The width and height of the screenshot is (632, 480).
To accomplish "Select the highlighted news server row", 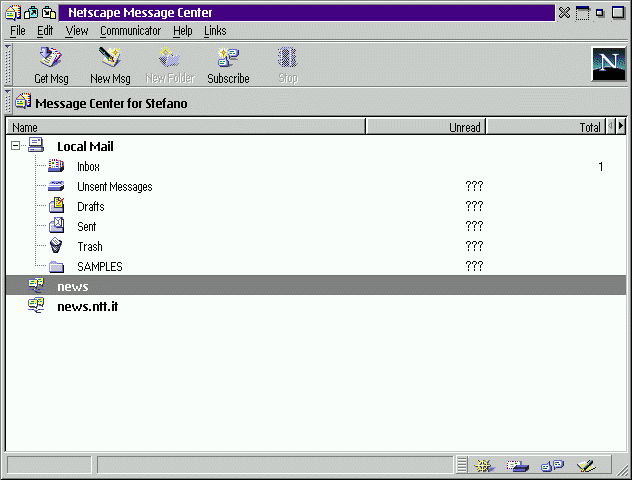I will [316, 285].
